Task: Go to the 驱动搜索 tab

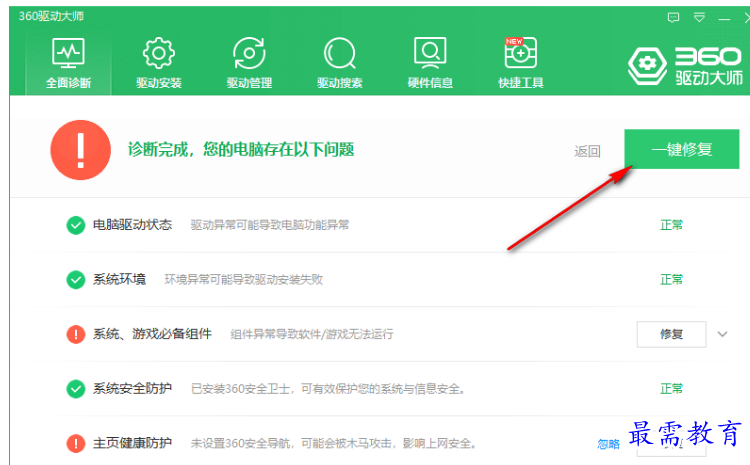Action: point(340,63)
